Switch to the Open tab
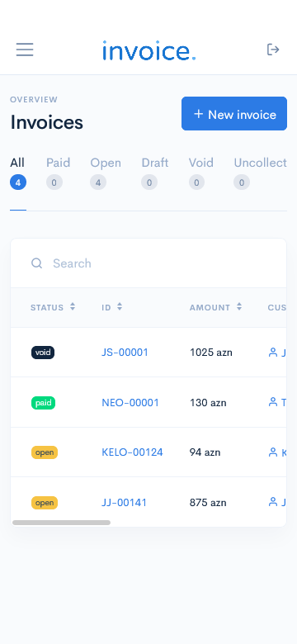The image size is (297, 644). [106, 173]
